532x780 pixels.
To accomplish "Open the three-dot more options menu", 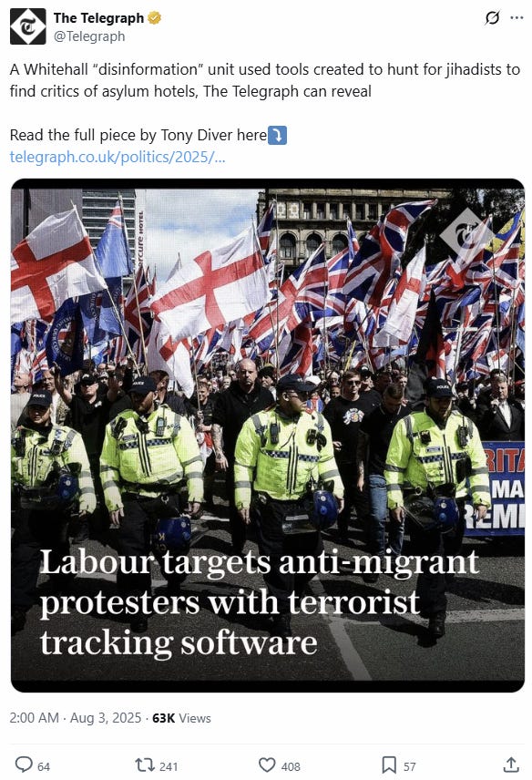I will pyautogui.click(x=517, y=18).
